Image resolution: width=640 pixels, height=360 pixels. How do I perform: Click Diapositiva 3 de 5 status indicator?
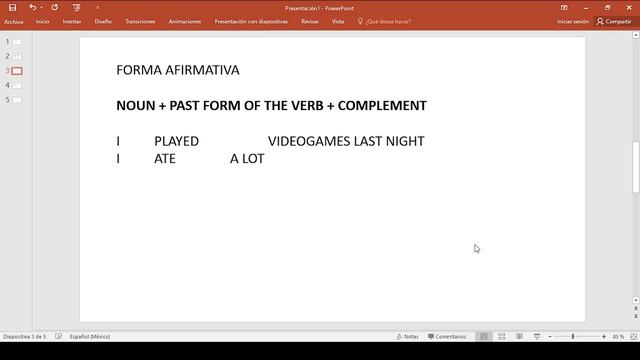(x=24, y=337)
